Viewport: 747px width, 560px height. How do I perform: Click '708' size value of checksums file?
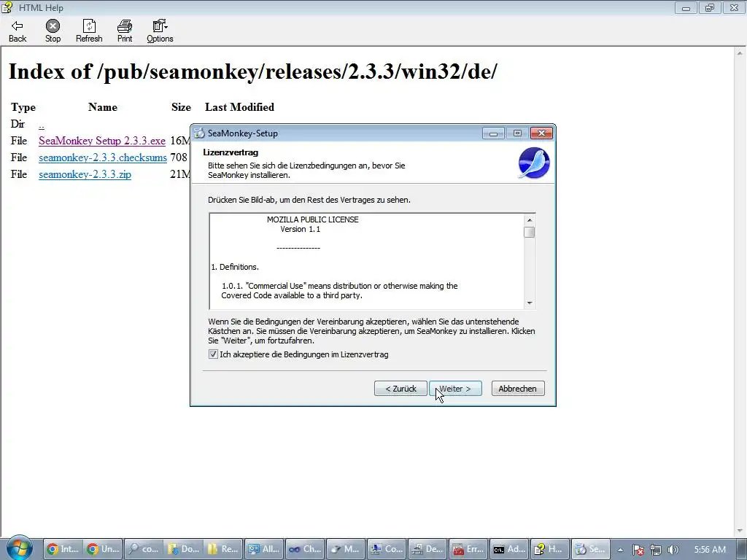(179, 157)
